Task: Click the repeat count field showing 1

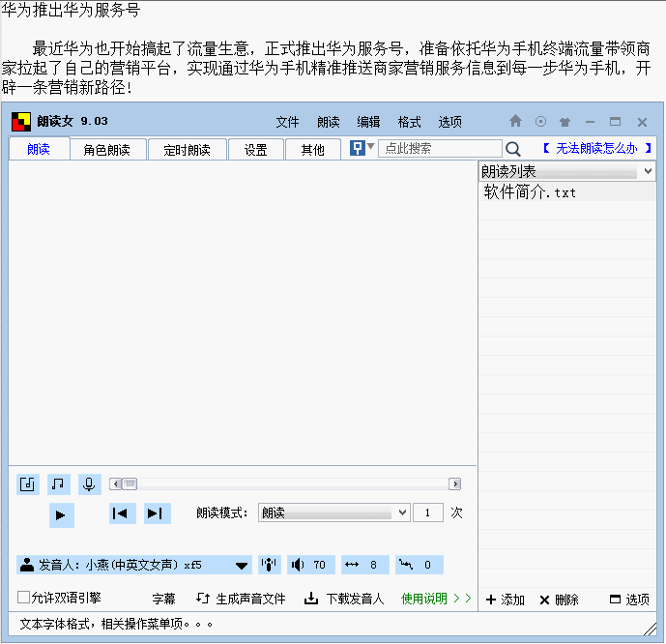Action: click(x=428, y=512)
